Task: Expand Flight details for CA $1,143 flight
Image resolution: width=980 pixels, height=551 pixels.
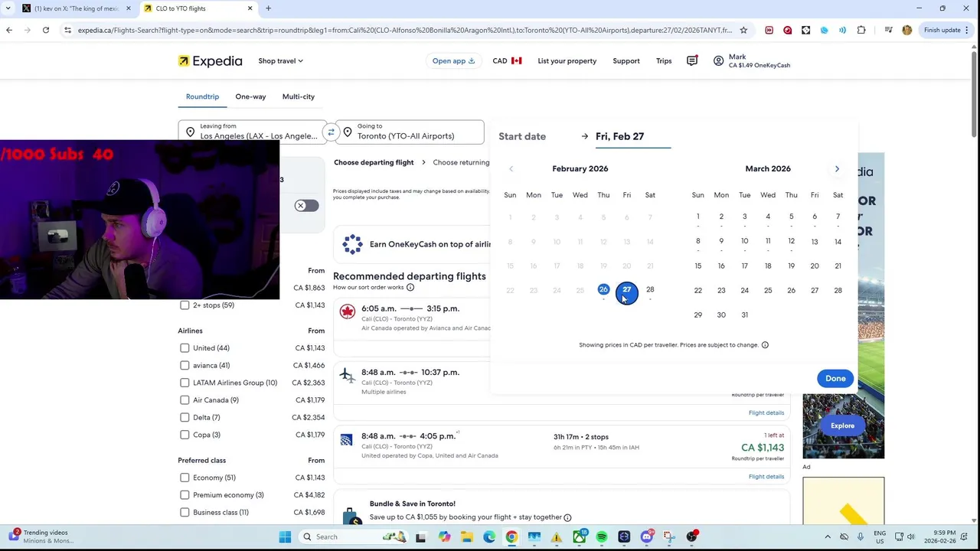Action: (x=766, y=477)
